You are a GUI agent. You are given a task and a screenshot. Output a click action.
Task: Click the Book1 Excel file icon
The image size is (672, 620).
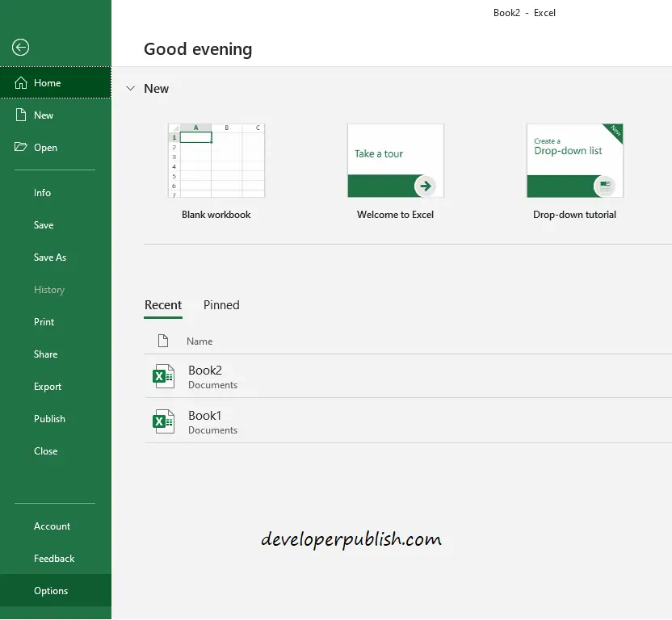[x=163, y=421]
